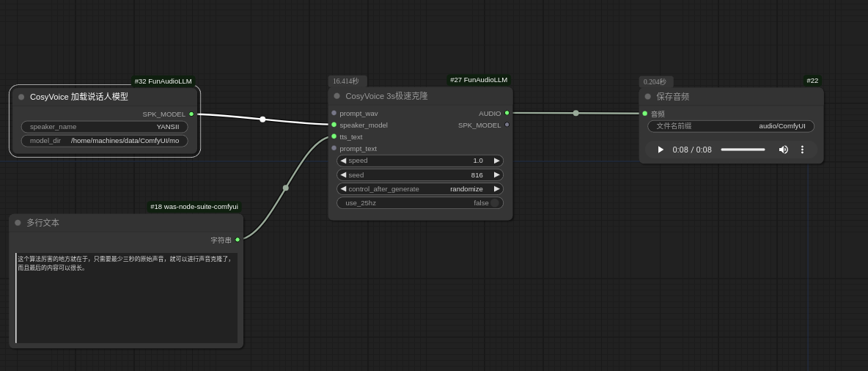The width and height of the screenshot is (868, 371).
Task: Select the 多行文本 node title
Action: coord(43,223)
